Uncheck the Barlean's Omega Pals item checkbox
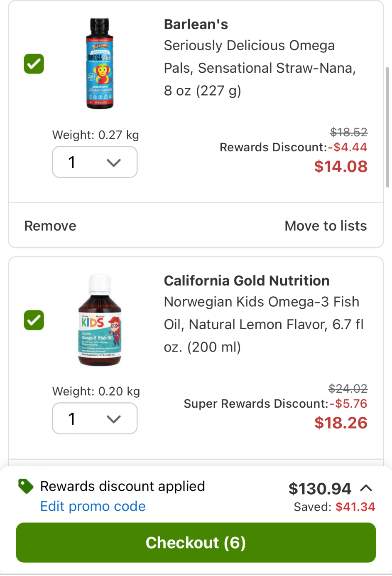The image size is (392, 576). 34,64
